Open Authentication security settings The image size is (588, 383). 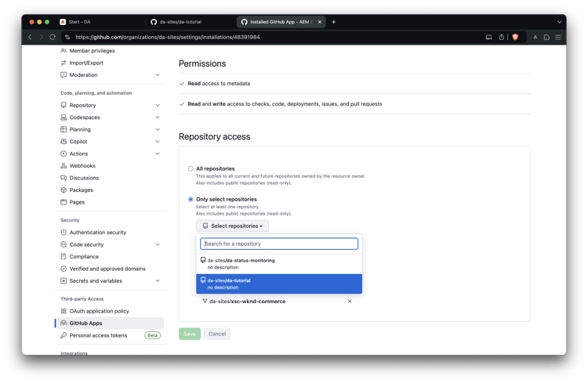point(97,233)
